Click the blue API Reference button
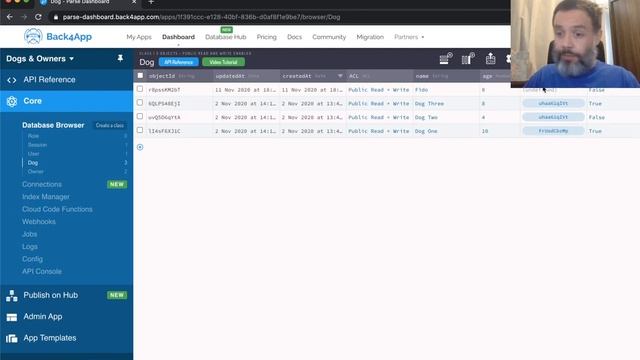 tap(178, 62)
